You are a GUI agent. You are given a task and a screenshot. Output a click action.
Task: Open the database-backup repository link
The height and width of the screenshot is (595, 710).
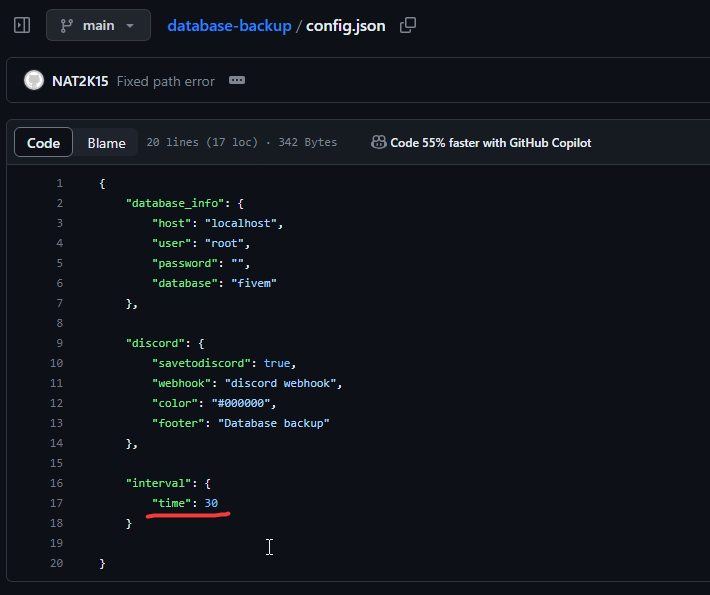coord(229,26)
